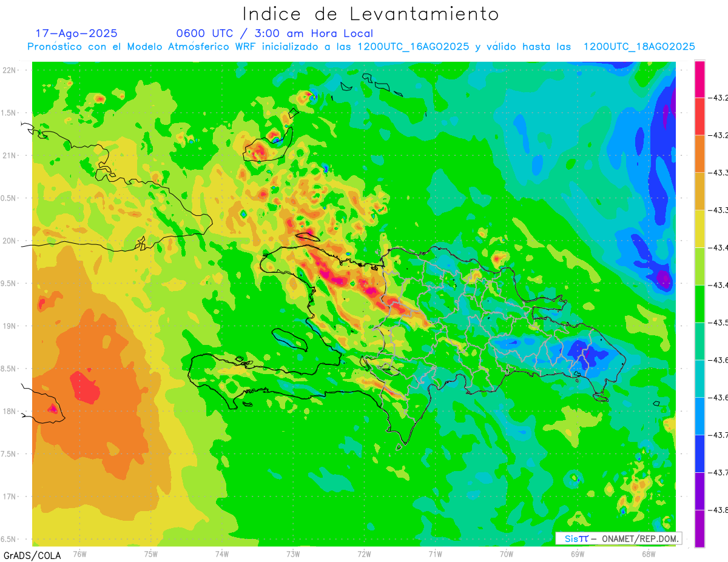Image resolution: width=728 pixels, height=562 pixels.
Task: Pick the royal blue swatch on the legend
Action: 699,453
